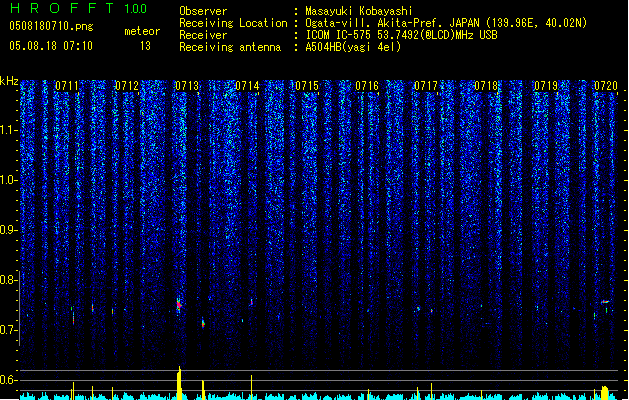This screenshot has height=400, width=629.
Task: Click the 'Receiving antenna' field label
Action: [230, 47]
